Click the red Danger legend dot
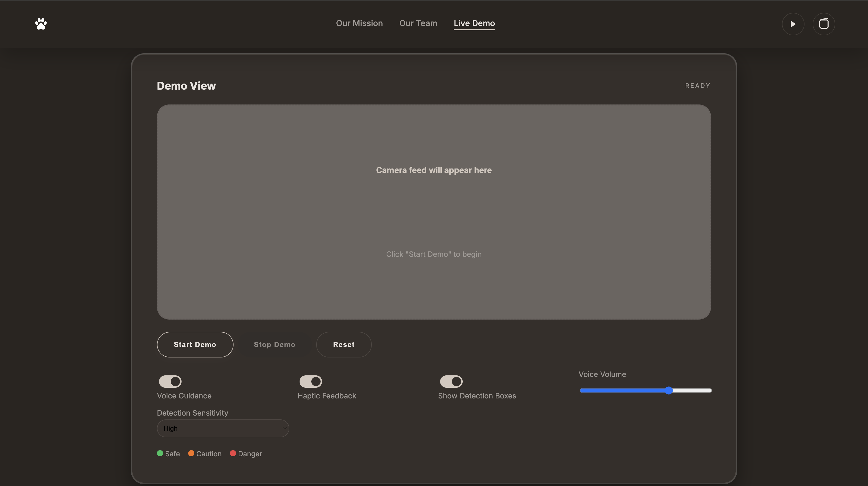868x486 pixels. [233, 453]
